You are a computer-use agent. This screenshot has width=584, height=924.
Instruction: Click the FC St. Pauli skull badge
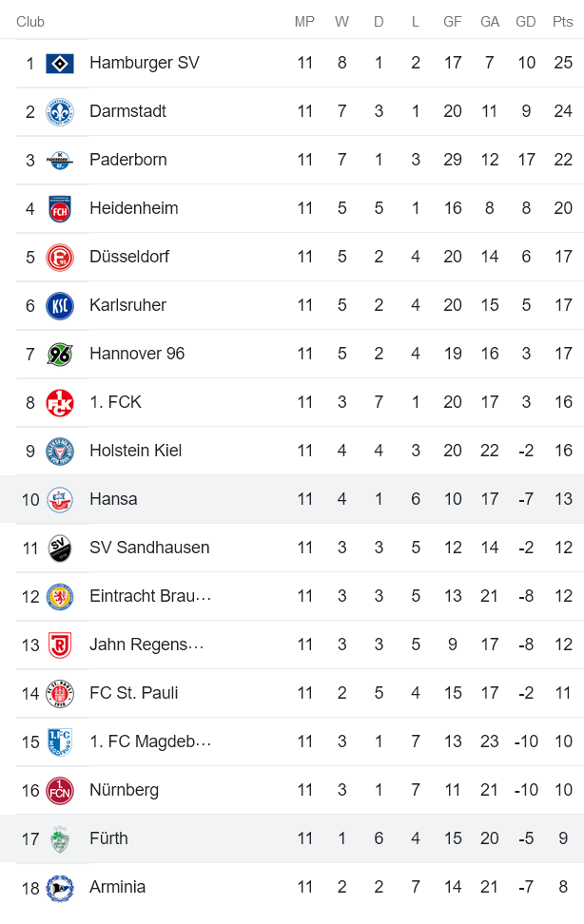tap(57, 693)
